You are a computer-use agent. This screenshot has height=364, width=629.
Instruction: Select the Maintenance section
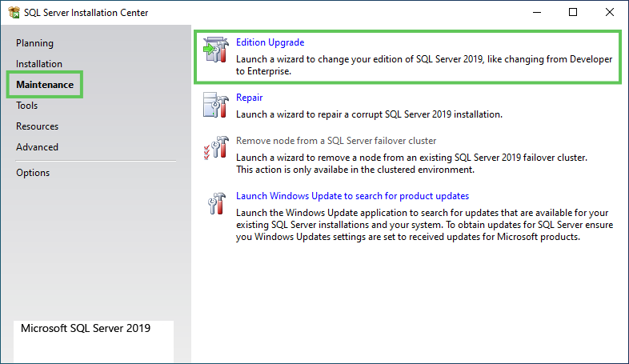45,85
